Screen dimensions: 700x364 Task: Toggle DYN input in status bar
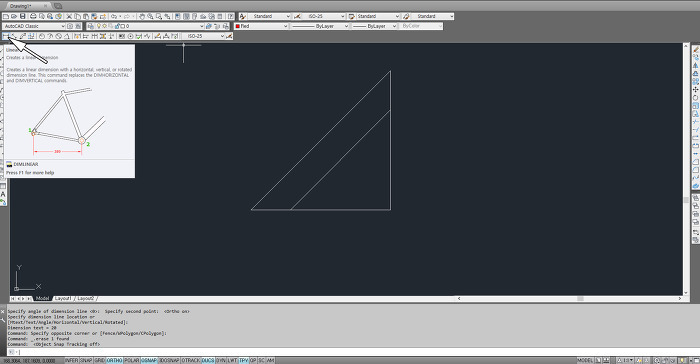coord(221,360)
